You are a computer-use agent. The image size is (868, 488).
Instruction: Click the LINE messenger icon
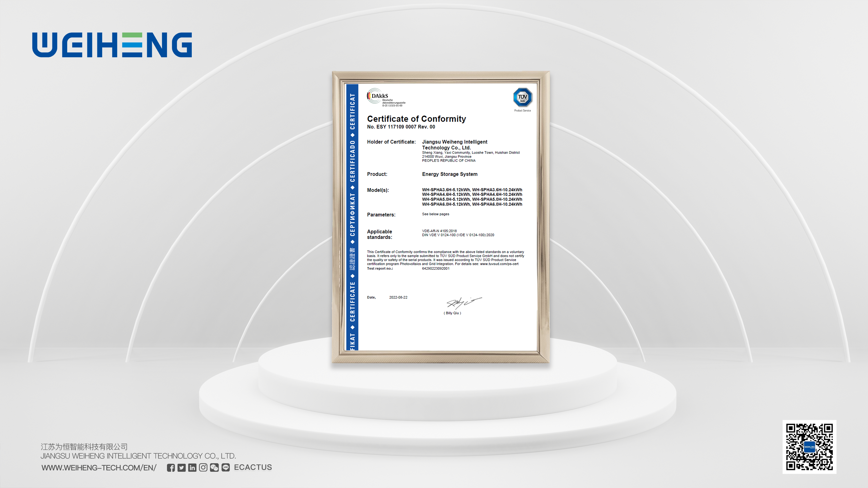pyautogui.click(x=226, y=467)
